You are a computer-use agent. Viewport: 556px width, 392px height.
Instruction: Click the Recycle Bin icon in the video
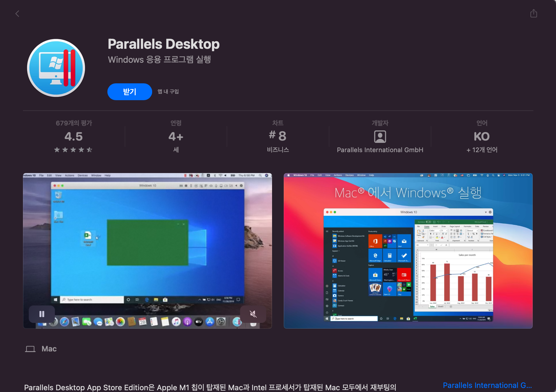(58, 197)
